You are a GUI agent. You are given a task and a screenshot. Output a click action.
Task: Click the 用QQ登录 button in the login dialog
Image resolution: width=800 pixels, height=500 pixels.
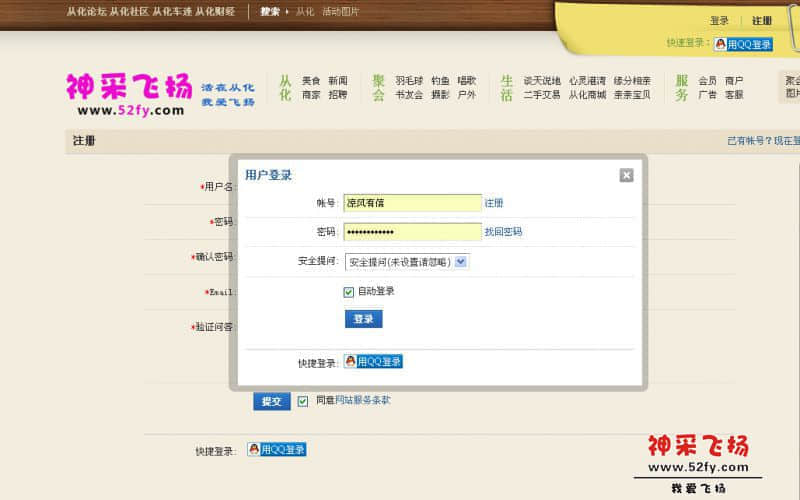coord(373,361)
